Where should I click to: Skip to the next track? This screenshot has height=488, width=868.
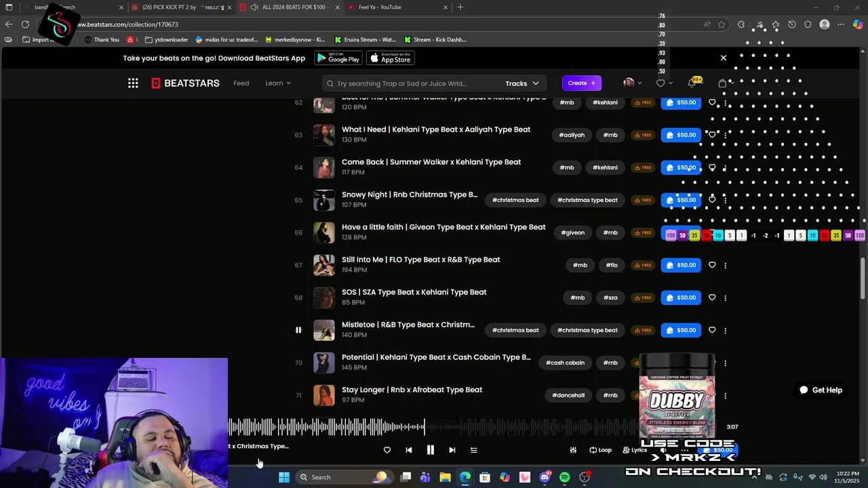(452, 450)
